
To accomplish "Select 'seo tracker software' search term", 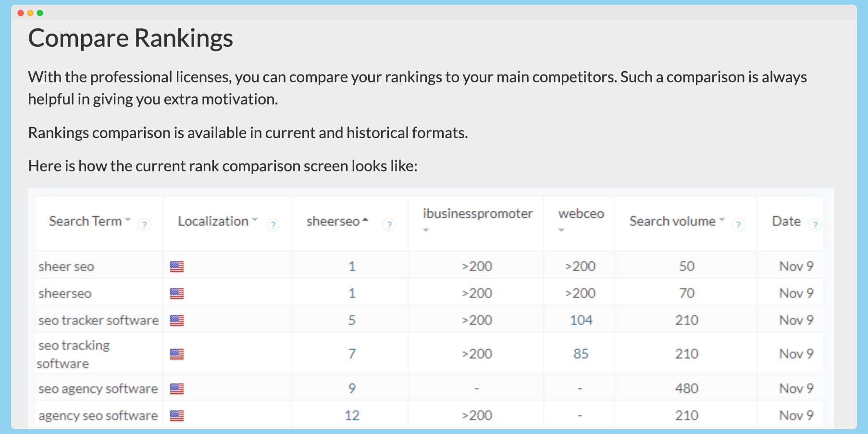I will [99, 320].
